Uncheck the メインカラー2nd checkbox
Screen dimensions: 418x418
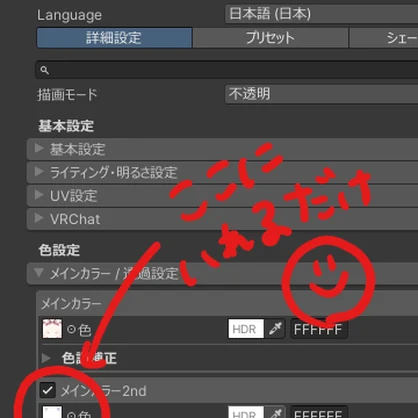pyautogui.click(x=48, y=390)
